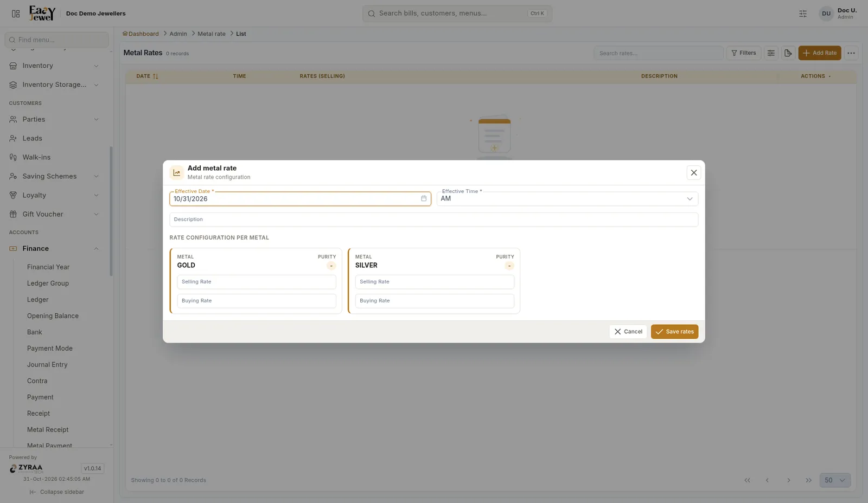Open the three-dot more options menu

click(x=851, y=53)
